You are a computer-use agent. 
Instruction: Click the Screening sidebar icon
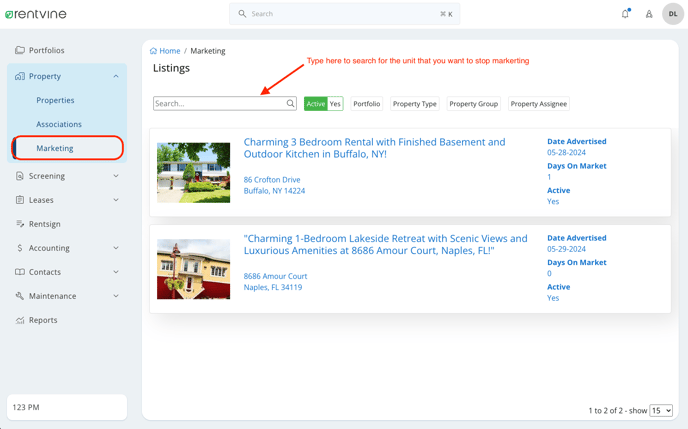[20, 176]
